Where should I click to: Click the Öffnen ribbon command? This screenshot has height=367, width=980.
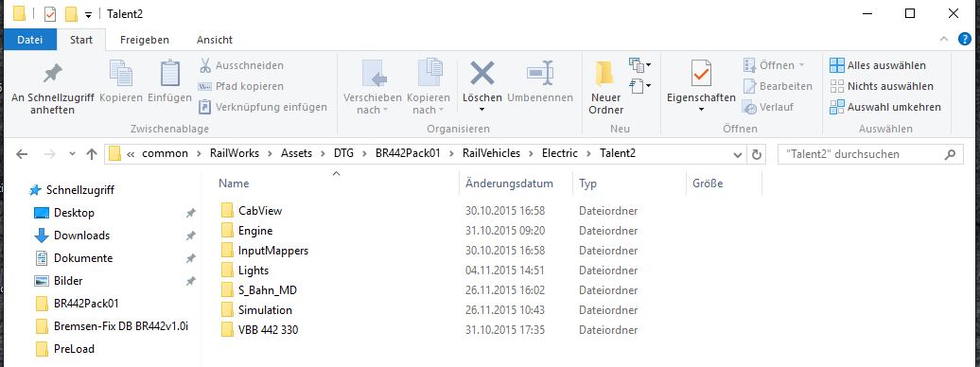pyautogui.click(x=775, y=65)
